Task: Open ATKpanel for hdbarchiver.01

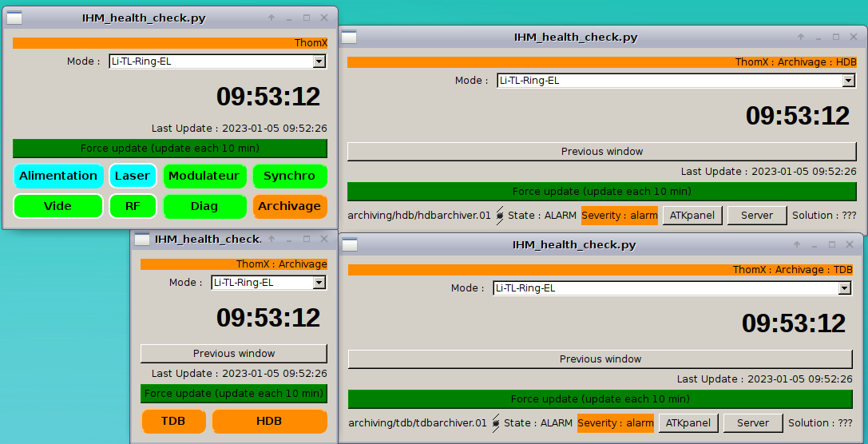Action: tap(692, 216)
